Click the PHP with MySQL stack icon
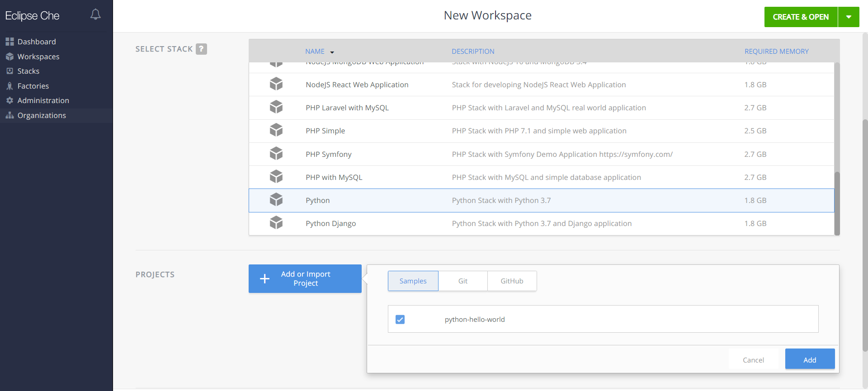This screenshot has height=391, width=868. click(x=276, y=177)
